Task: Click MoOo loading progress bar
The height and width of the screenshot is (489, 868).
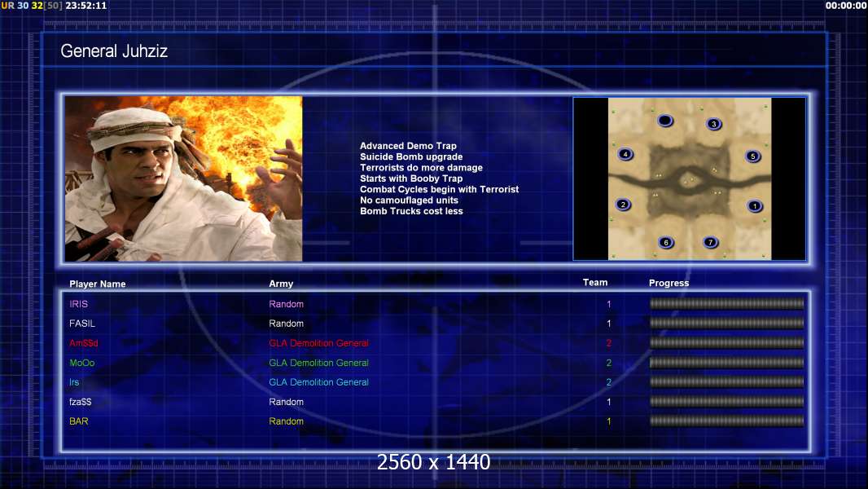Action: click(x=727, y=363)
